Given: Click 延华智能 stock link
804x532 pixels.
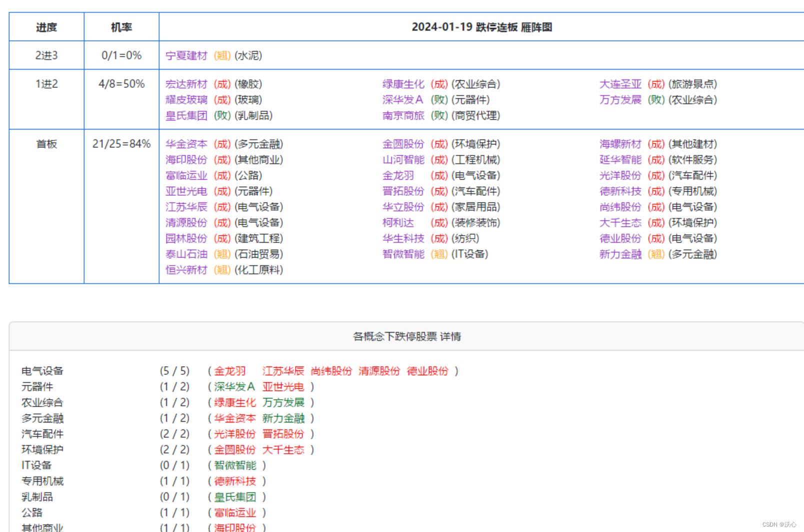Looking at the screenshot, I should [x=620, y=160].
